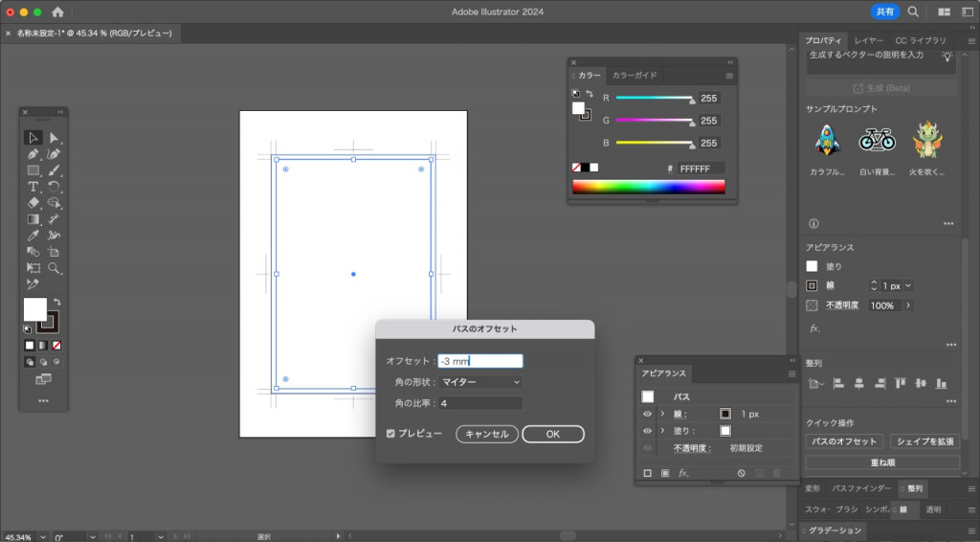
Task: Switch to the CC ライブラリ tab
Action: coord(921,40)
